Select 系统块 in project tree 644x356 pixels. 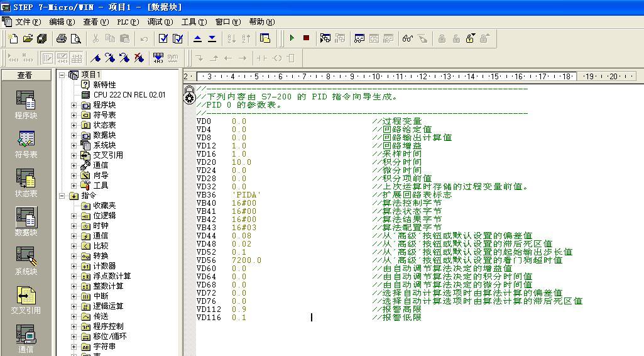coord(104,145)
